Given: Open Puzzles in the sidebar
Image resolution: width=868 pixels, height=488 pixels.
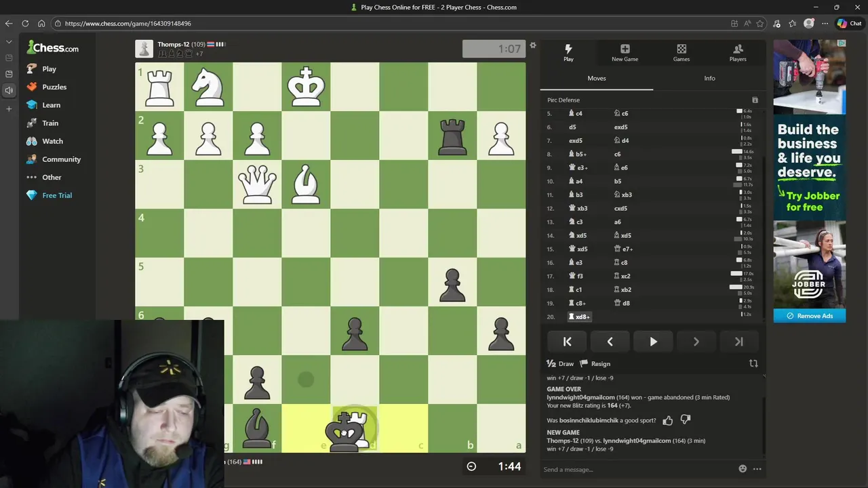Looking at the screenshot, I should pos(46,87).
